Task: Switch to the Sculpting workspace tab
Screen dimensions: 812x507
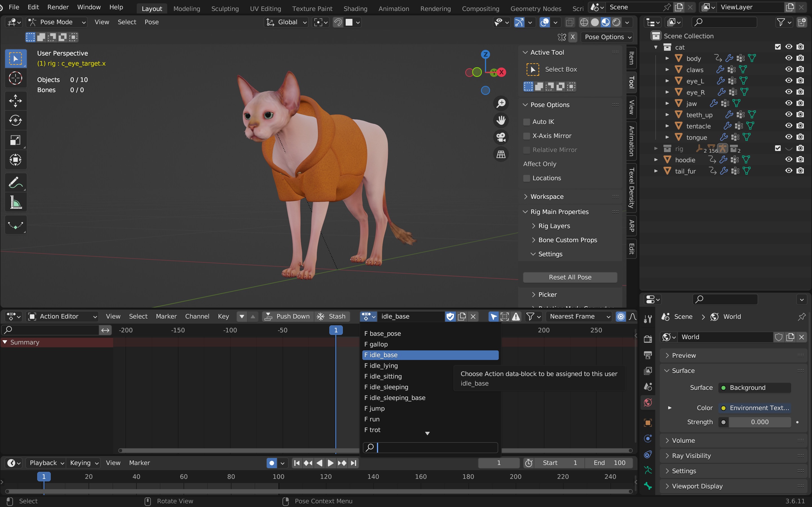Action: click(225, 9)
